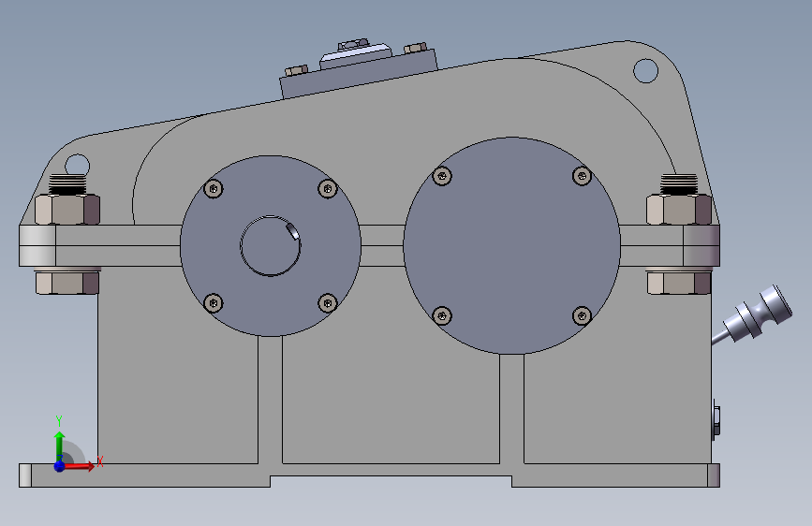The image size is (812, 526).
Task: Pick the inspection cover plate on top
Action: click(x=359, y=75)
